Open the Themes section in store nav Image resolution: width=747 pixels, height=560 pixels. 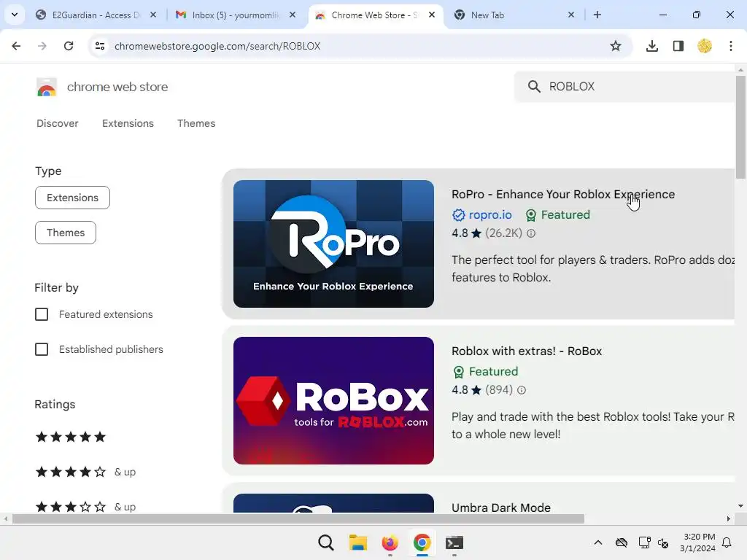tap(196, 123)
